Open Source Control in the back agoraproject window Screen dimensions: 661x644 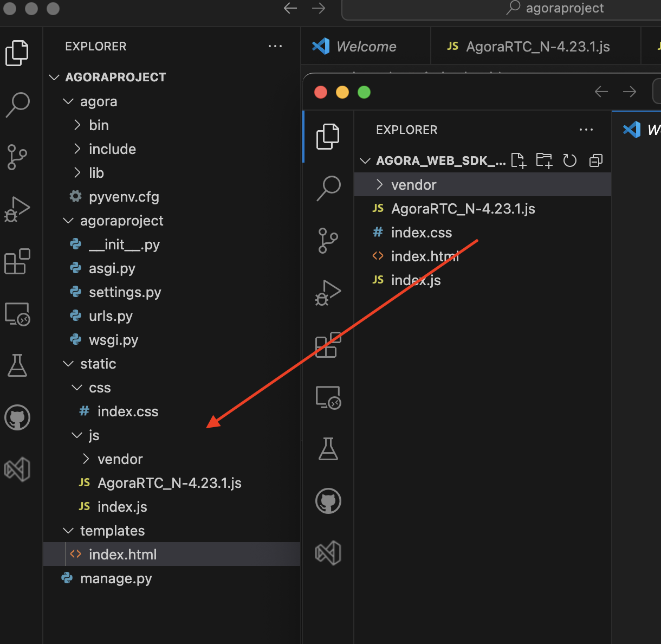click(17, 157)
